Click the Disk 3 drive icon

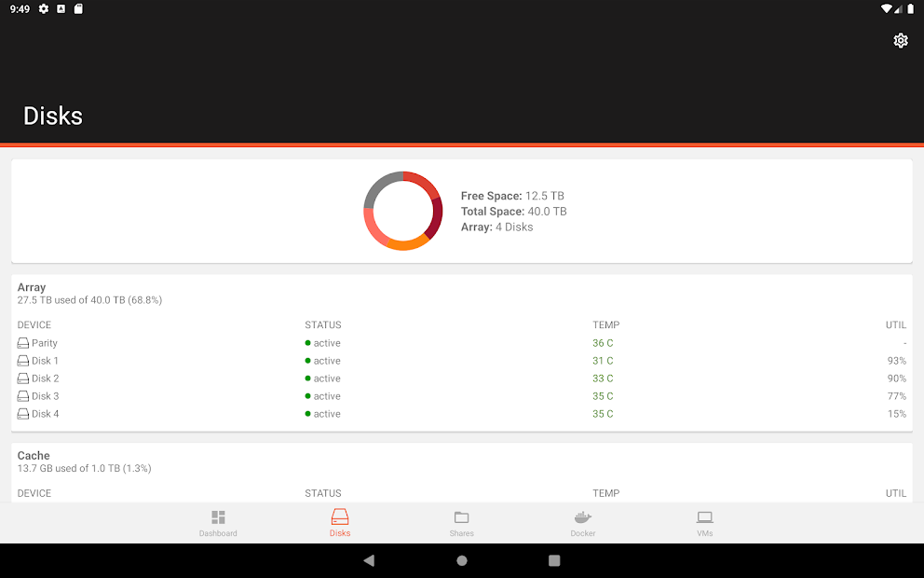pyautogui.click(x=23, y=396)
